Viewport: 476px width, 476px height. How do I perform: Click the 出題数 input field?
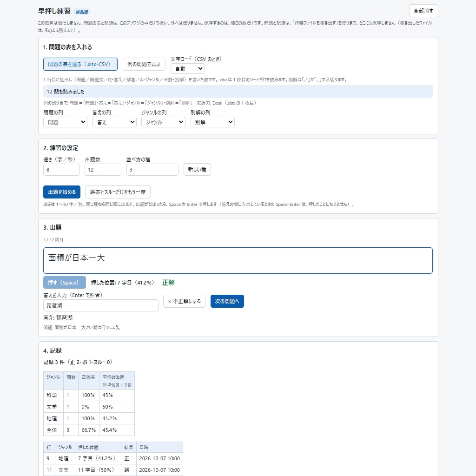pyautogui.click(x=103, y=170)
